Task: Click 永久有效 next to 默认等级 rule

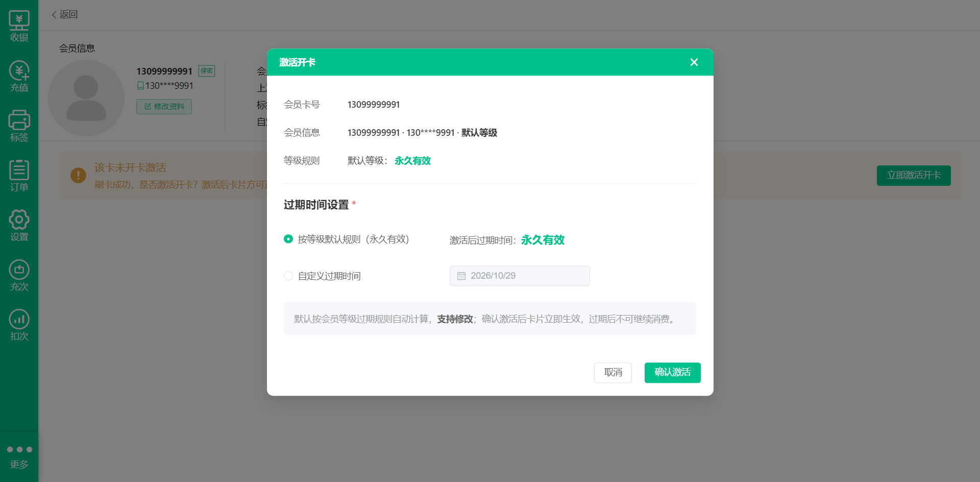Action: pyautogui.click(x=412, y=161)
